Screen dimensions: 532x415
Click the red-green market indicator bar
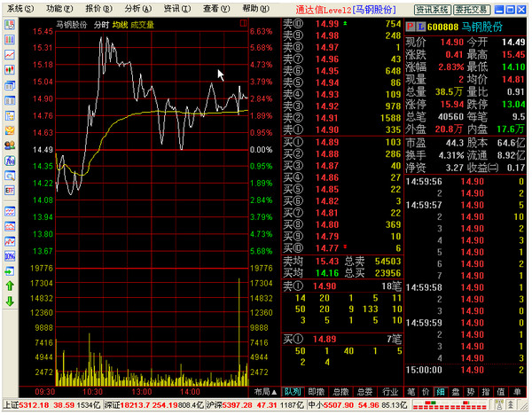coord(451,405)
